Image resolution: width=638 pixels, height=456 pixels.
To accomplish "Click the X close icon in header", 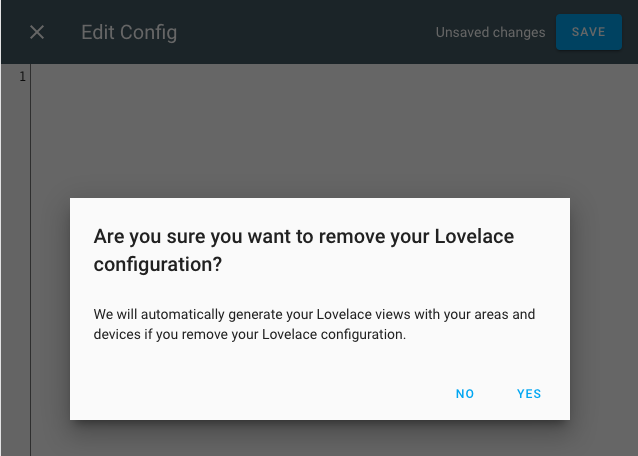I will 37,32.
